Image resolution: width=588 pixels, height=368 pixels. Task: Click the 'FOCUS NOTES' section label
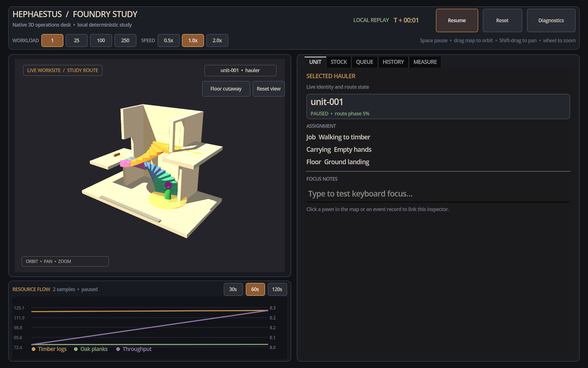pyautogui.click(x=322, y=179)
